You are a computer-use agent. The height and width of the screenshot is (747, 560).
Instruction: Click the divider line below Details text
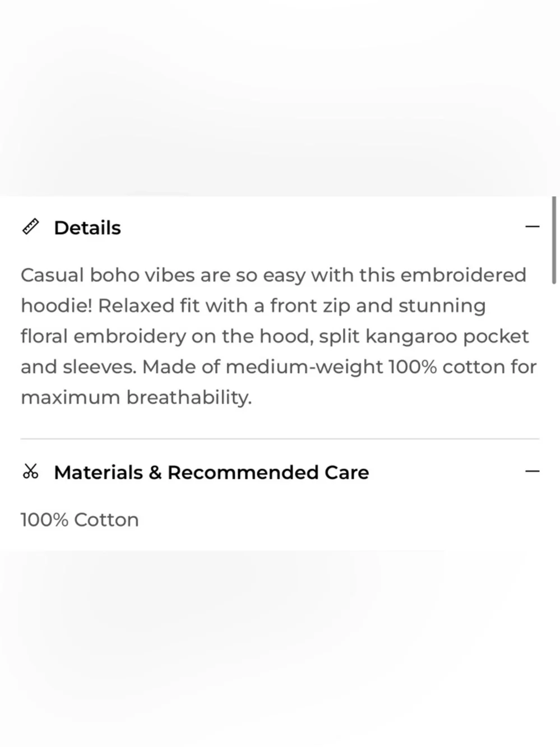[280, 439]
